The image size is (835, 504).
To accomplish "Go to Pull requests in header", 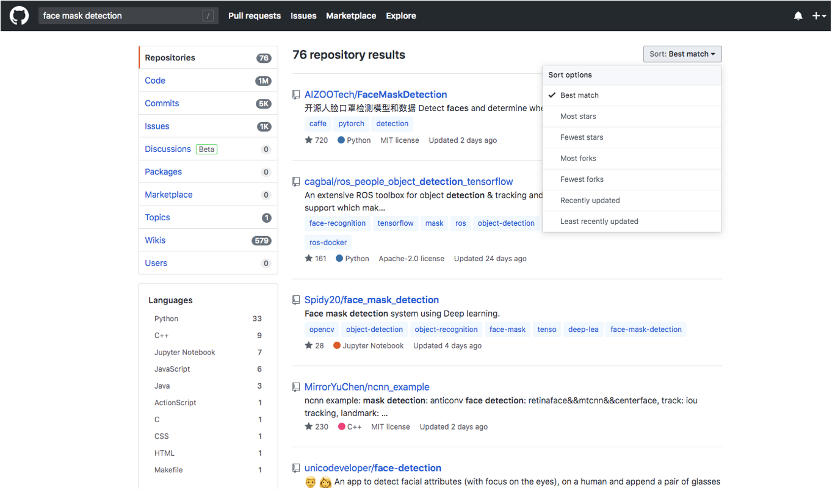I will pyautogui.click(x=255, y=16).
